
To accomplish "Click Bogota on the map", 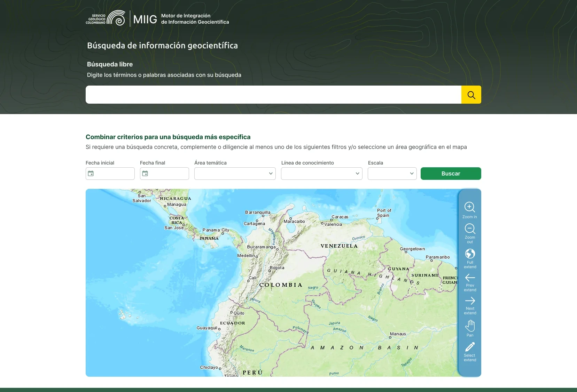I will point(277,268).
